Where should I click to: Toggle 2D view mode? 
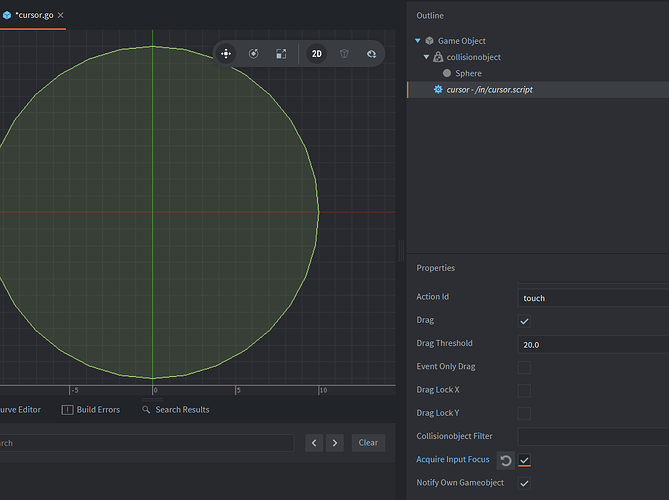click(x=317, y=54)
